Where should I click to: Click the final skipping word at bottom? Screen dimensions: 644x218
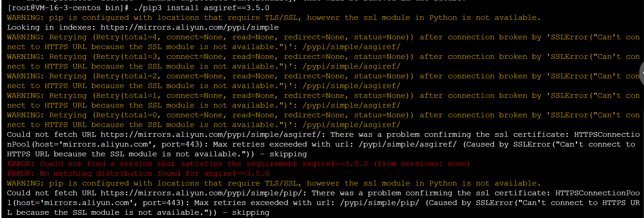click(251, 212)
